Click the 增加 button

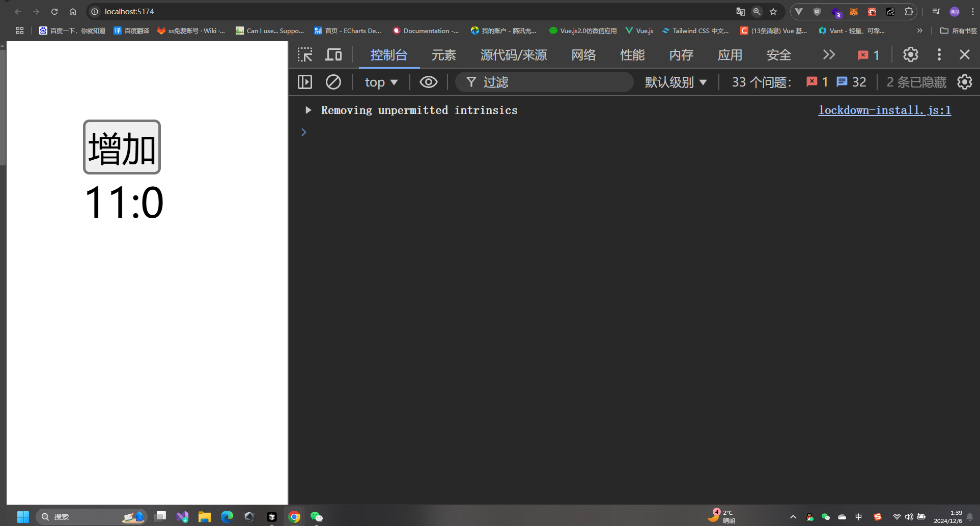point(122,147)
